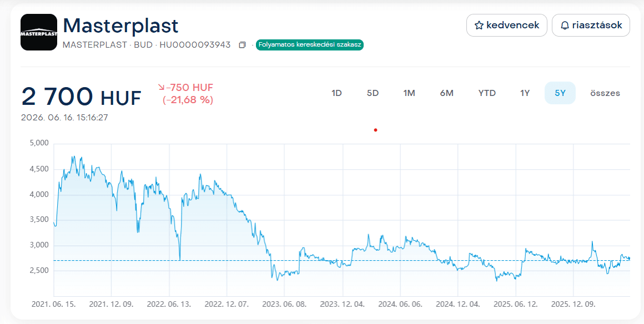Viewport: 644px width, 324px height.
Task: Copy the ISIN code with copy icon
Action: point(242,45)
